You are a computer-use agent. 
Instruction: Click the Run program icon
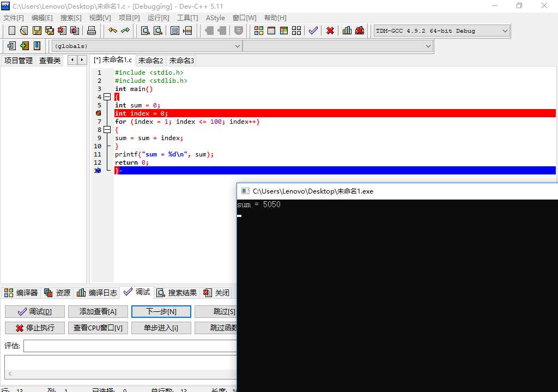tap(271, 31)
